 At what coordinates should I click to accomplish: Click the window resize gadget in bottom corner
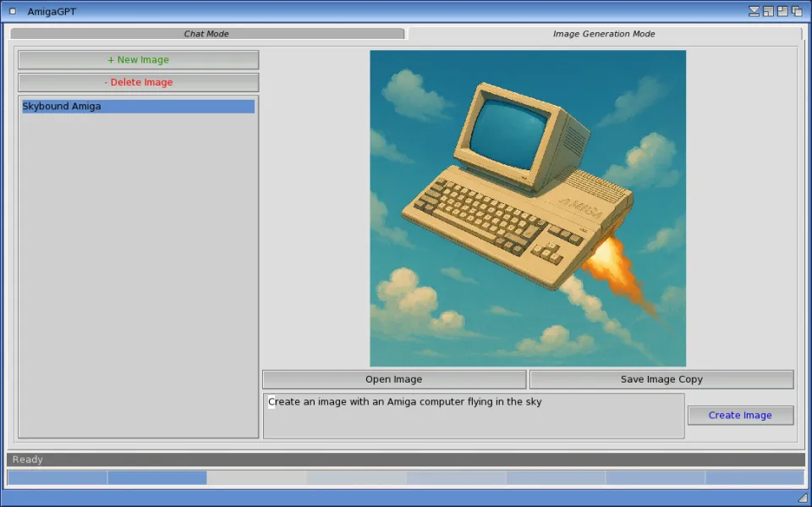(x=803, y=498)
